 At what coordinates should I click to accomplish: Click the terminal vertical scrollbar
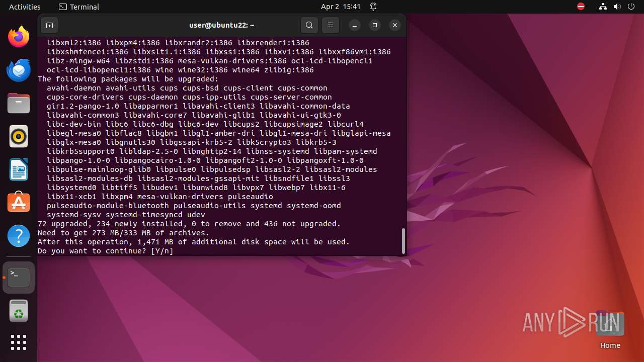[x=403, y=241]
